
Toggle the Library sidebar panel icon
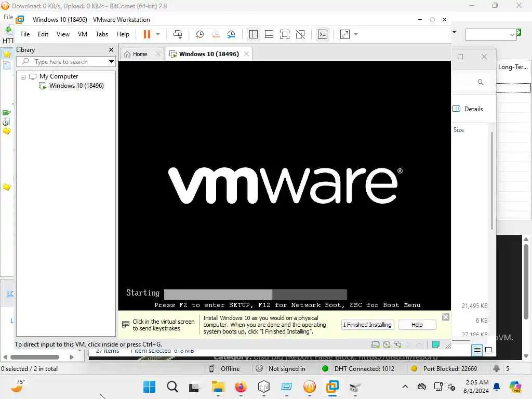point(253,34)
